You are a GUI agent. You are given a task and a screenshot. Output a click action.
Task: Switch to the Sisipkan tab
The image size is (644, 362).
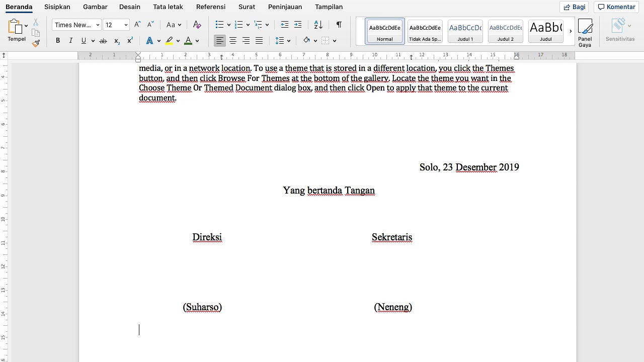pyautogui.click(x=57, y=7)
